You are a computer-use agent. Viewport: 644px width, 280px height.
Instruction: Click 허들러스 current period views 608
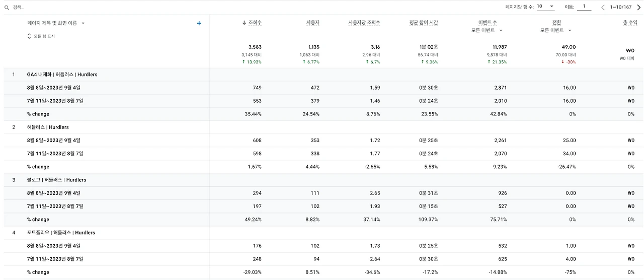(x=257, y=141)
